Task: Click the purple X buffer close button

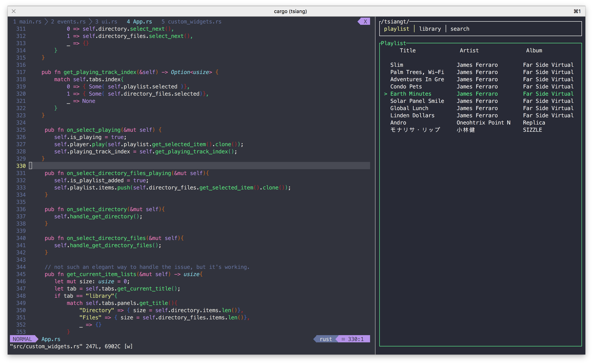Action: pos(364,21)
